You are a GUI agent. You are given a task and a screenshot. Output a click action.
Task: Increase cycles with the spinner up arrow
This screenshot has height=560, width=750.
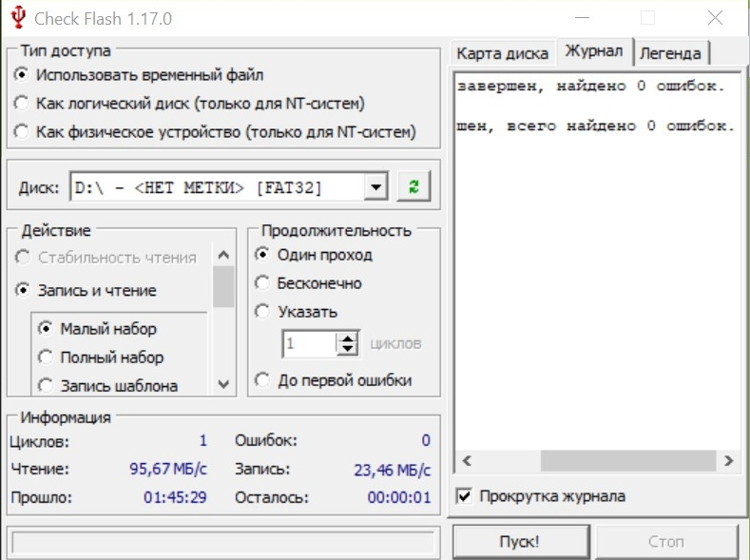point(348,338)
